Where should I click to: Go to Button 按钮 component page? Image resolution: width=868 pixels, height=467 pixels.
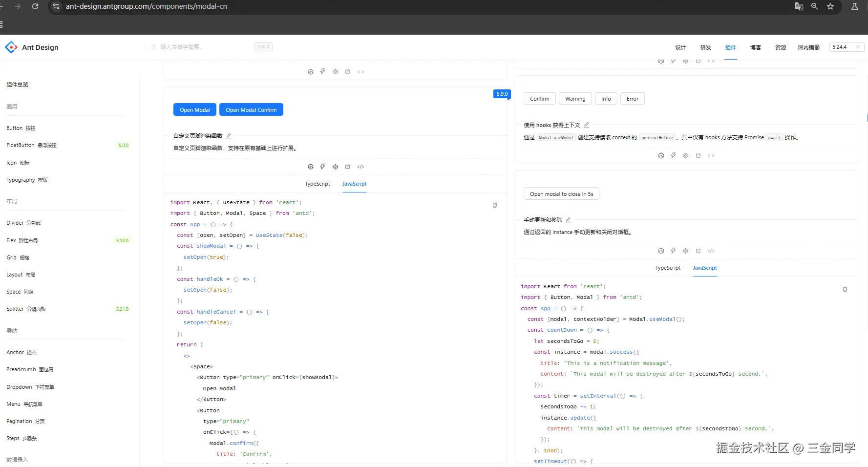tap(21, 128)
